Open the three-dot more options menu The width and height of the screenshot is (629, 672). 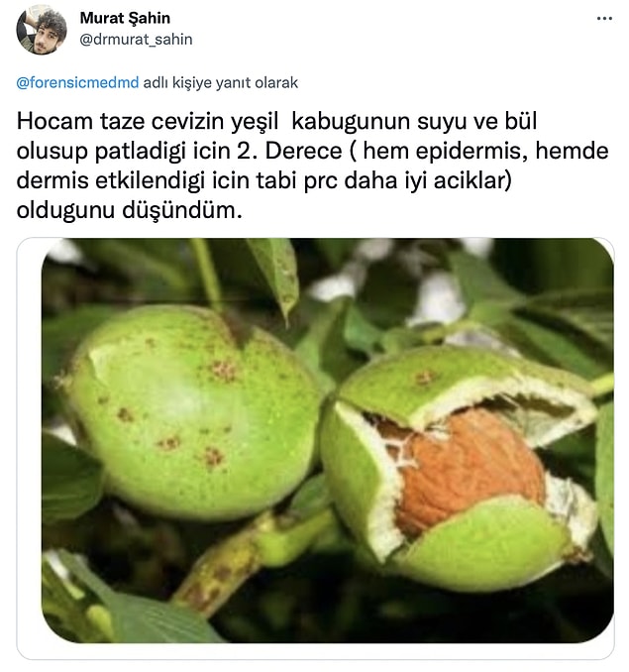(604, 19)
